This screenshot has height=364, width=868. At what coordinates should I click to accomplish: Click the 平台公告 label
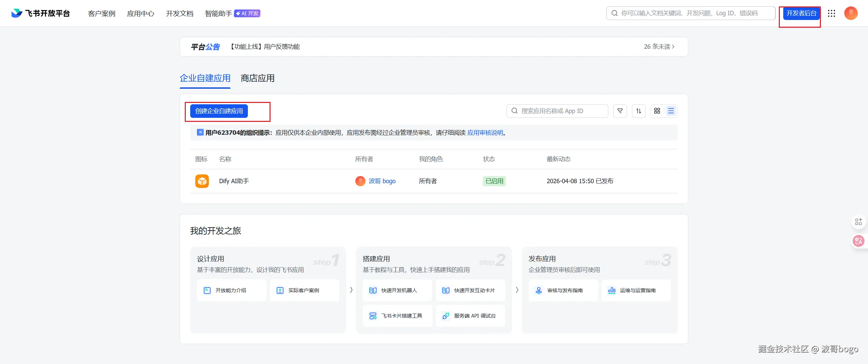[x=205, y=47]
